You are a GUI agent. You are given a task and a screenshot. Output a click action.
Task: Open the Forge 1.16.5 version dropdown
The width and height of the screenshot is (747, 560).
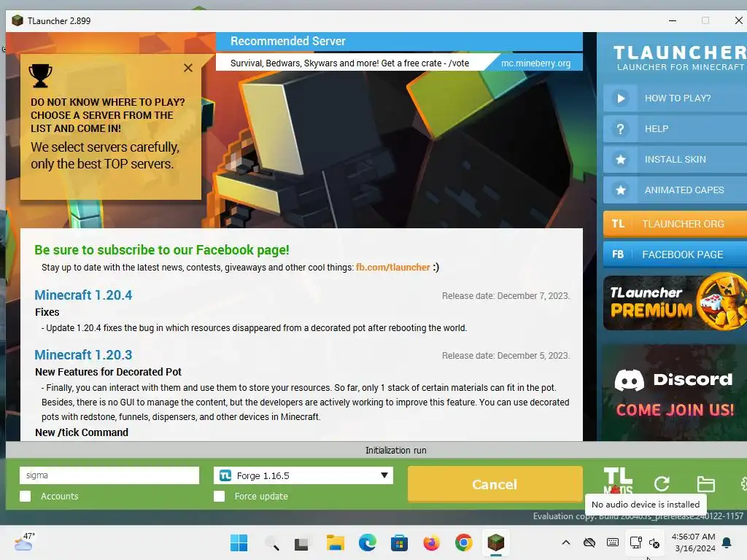click(303, 475)
